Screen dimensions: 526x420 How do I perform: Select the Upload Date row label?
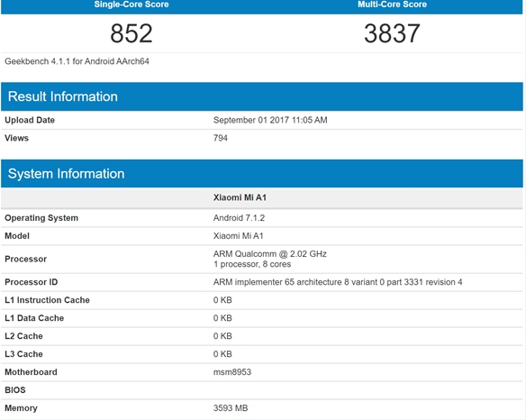(30, 120)
